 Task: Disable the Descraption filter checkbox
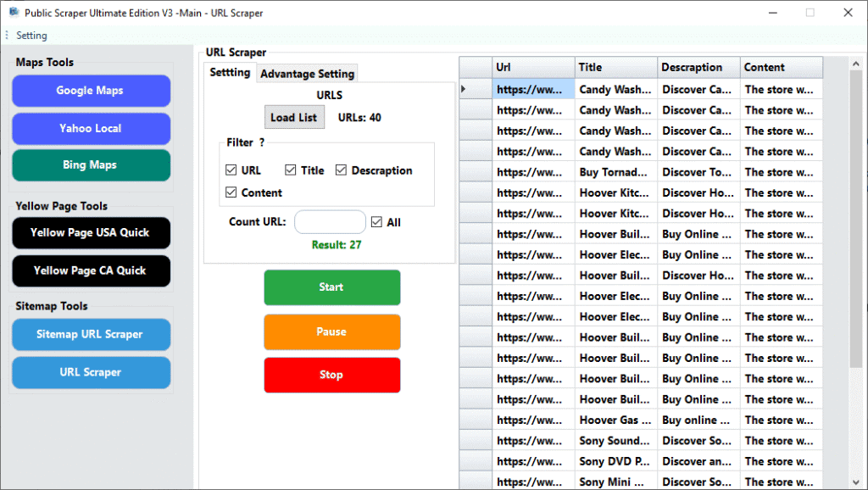(x=342, y=170)
